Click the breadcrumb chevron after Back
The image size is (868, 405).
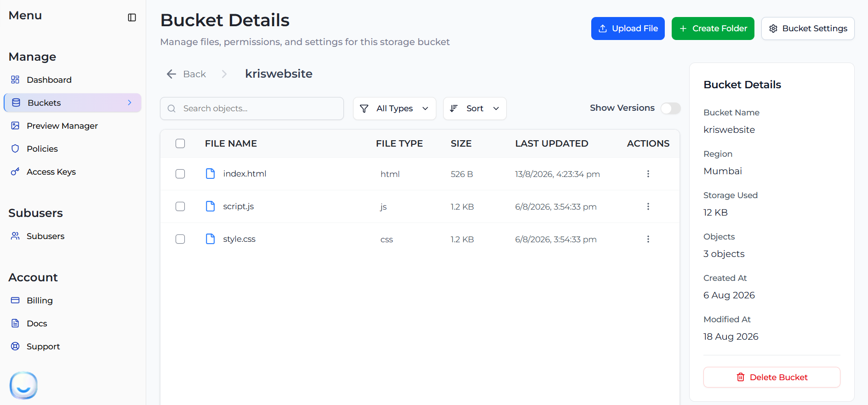click(224, 74)
